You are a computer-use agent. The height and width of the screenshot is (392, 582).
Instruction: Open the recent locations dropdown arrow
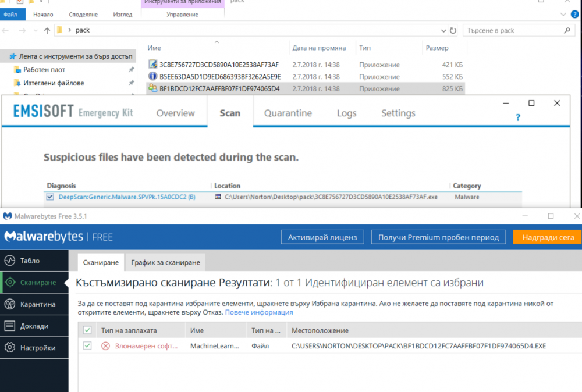coord(36,31)
